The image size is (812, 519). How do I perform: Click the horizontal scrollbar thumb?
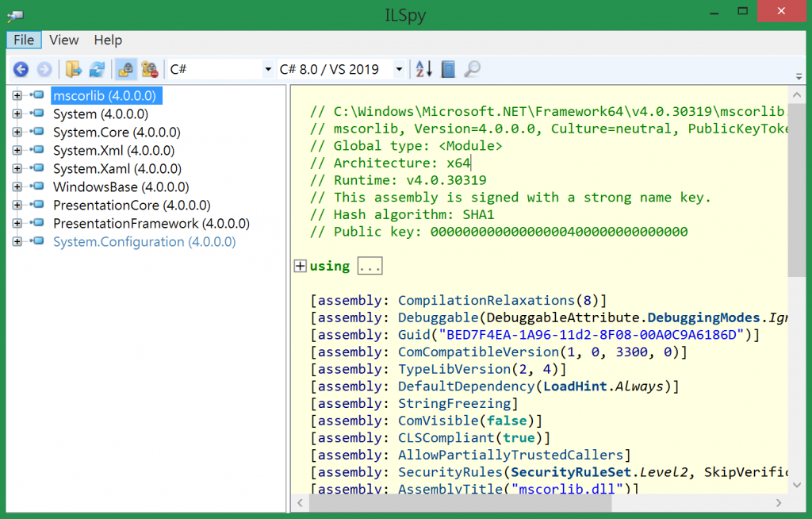pos(461,502)
